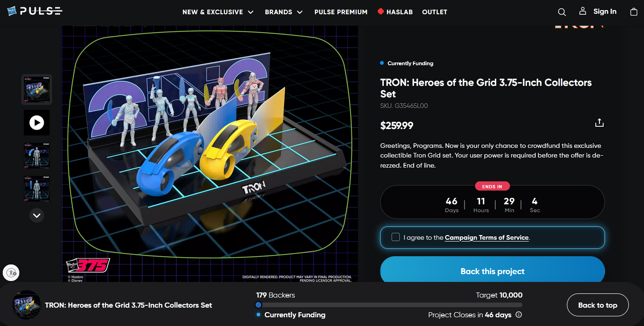644x326 pixels.
Task: Open the Campaign Terms of Service link
Action: click(x=487, y=238)
